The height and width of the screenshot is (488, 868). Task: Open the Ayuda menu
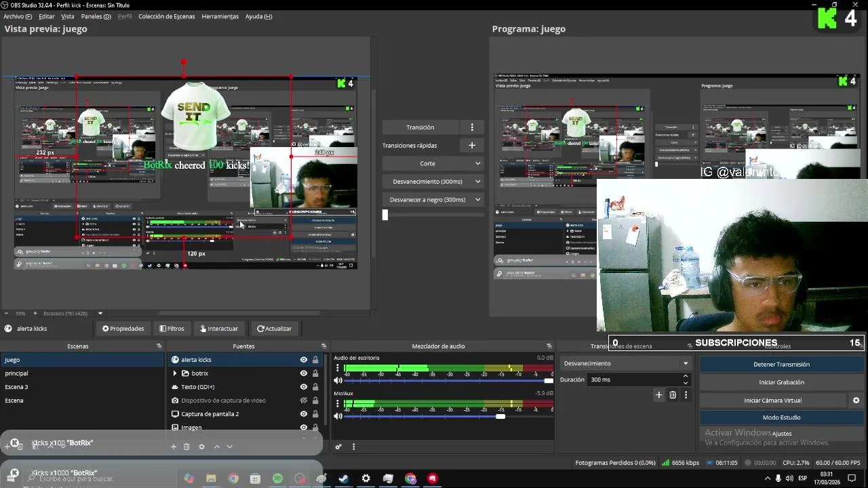tap(258, 16)
